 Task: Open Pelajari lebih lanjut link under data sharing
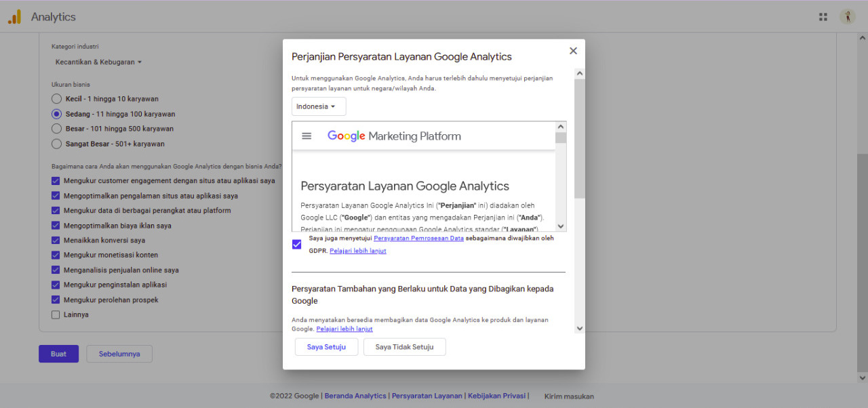344,329
